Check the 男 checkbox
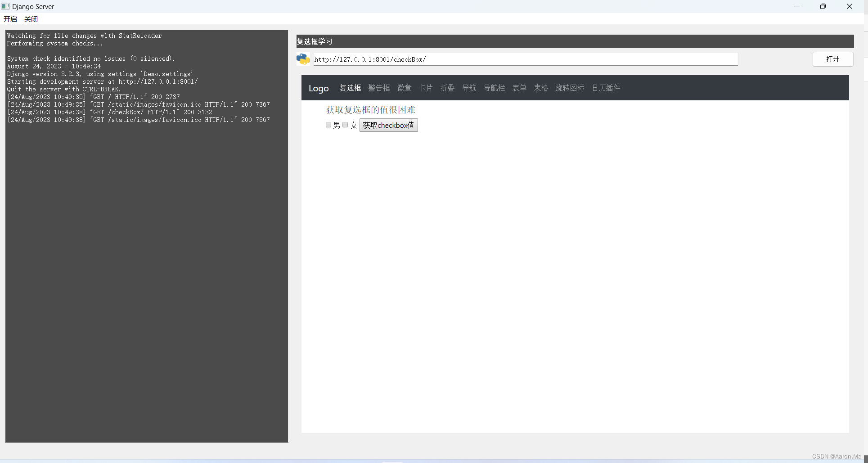 point(328,125)
